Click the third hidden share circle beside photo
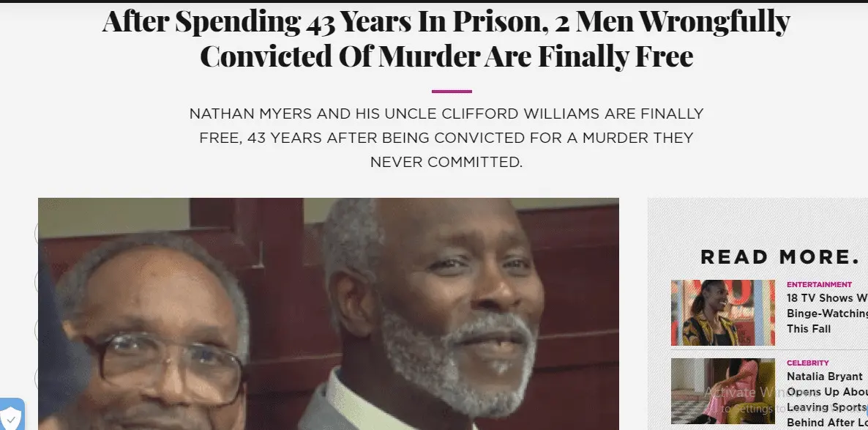Image resolution: width=868 pixels, height=430 pixels. click(37, 330)
